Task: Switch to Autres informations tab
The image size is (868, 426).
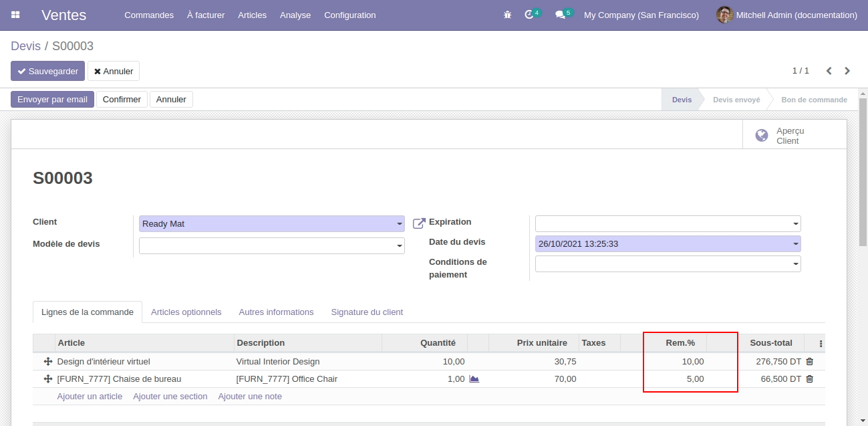Action: tap(276, 312)
